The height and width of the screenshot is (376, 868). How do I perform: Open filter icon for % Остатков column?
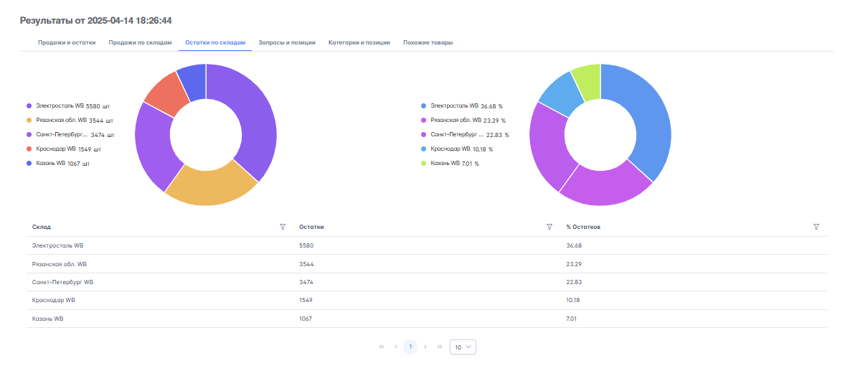click(816, 227)
